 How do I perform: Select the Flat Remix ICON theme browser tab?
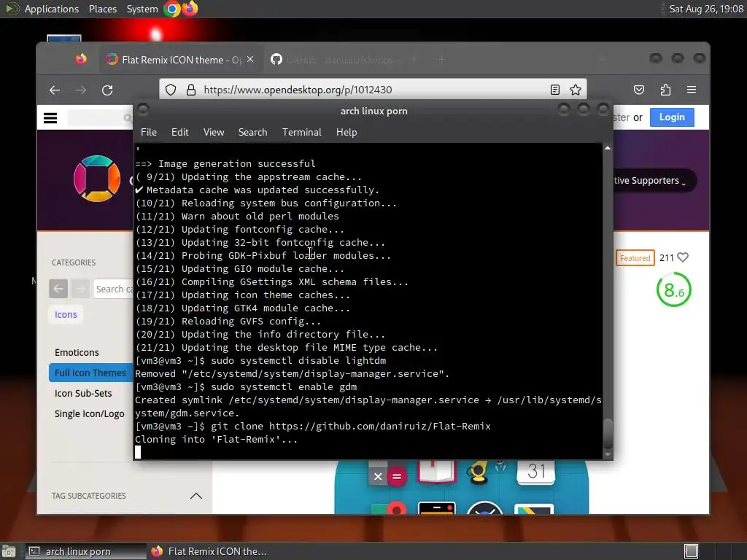click(181, 60)
